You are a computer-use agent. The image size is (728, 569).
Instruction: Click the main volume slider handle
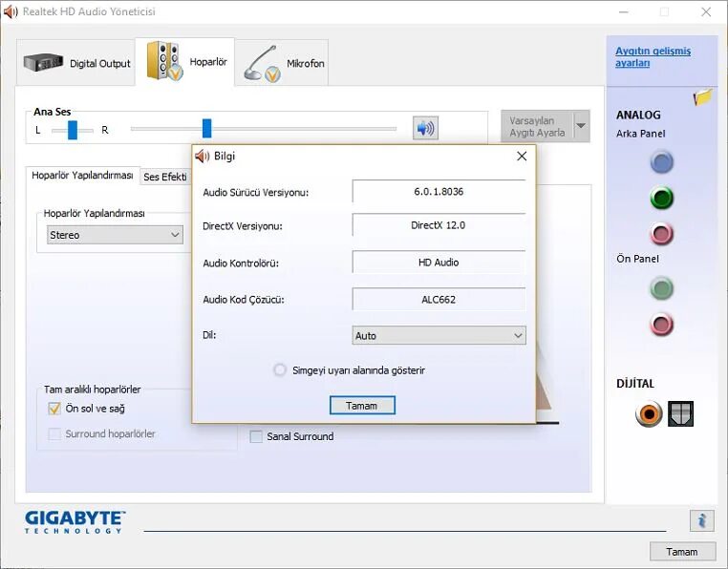(x=207, y=129)
